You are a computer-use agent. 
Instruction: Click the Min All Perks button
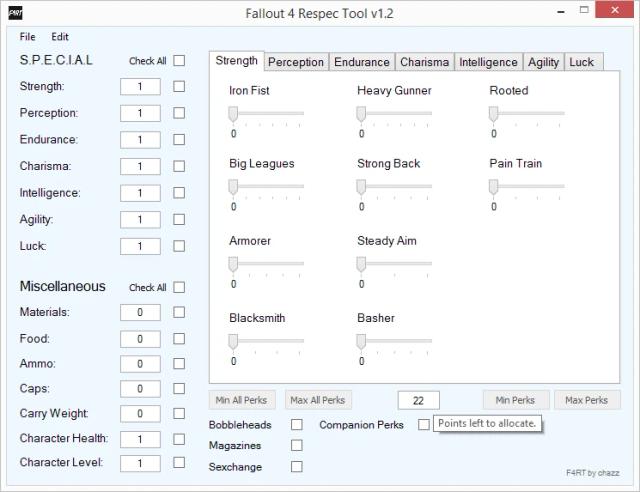click(x=242, y=400)
